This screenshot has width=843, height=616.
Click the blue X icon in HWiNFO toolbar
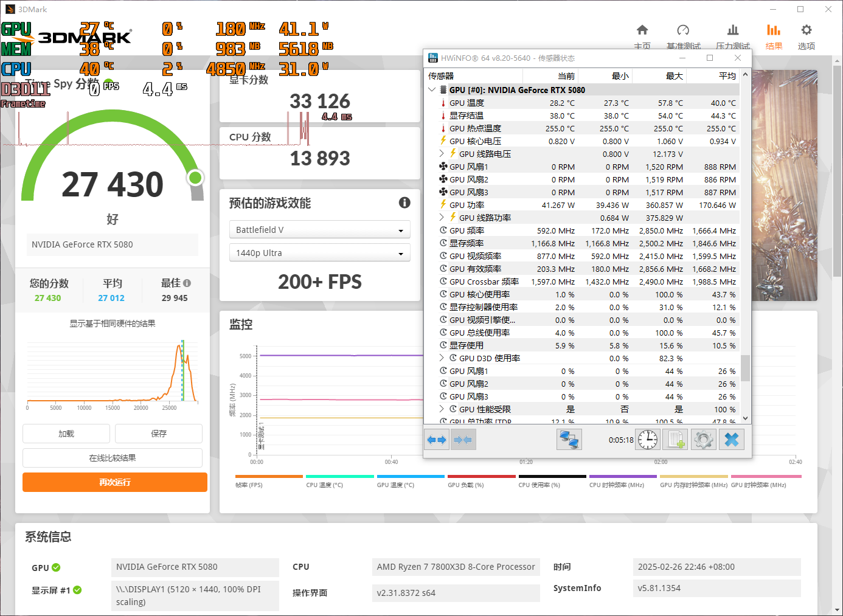pos(732,439)
